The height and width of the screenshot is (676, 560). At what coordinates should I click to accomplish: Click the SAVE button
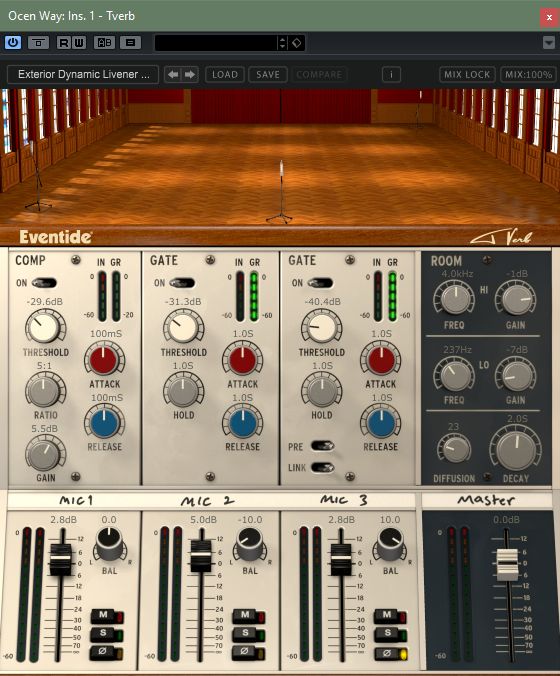268,75
